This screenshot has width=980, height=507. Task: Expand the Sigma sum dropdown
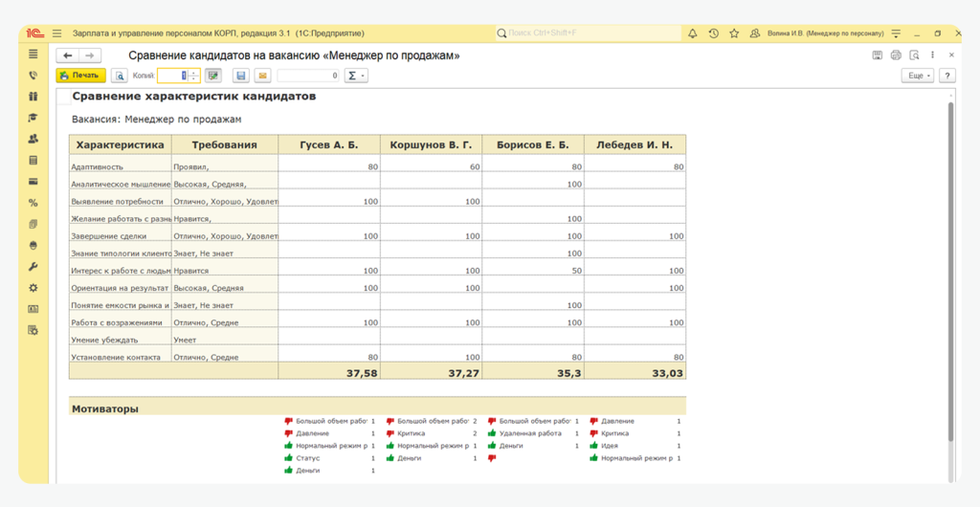pos(355,76)
